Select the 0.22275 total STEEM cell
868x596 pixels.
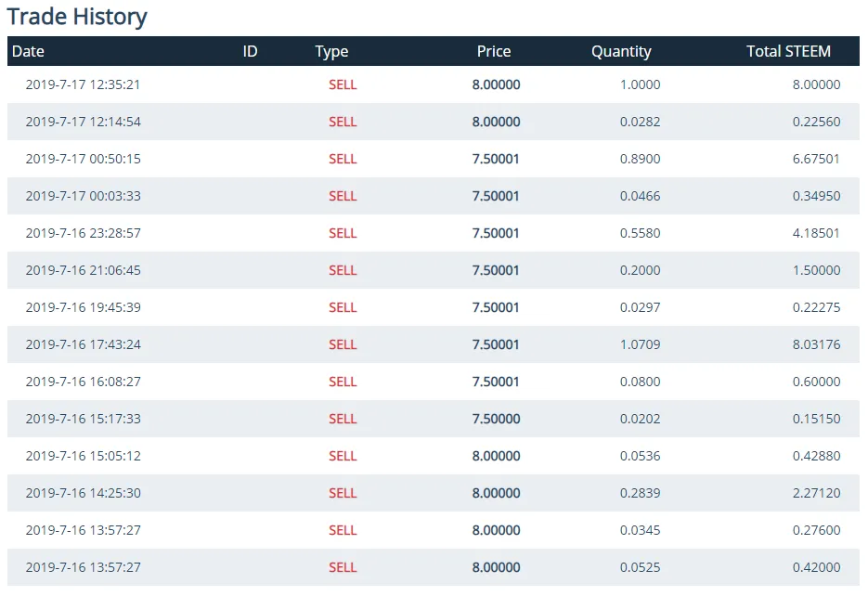pos(816,307)
